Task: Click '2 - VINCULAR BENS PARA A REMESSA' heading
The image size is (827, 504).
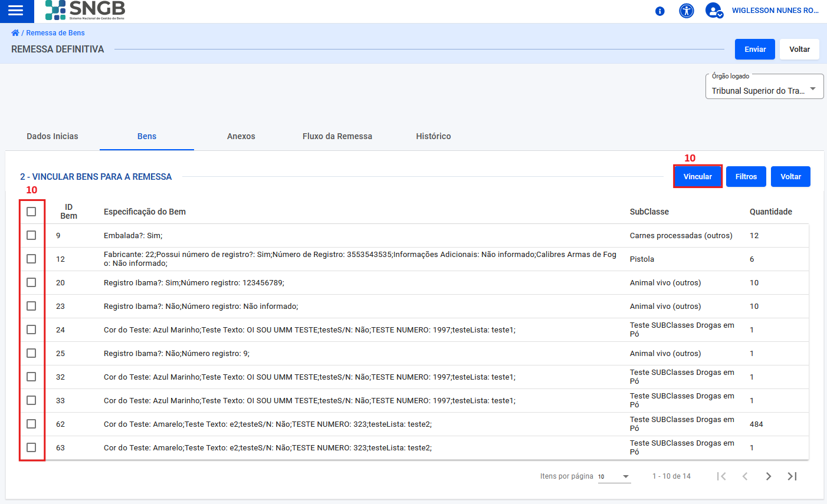Action: 96,177
